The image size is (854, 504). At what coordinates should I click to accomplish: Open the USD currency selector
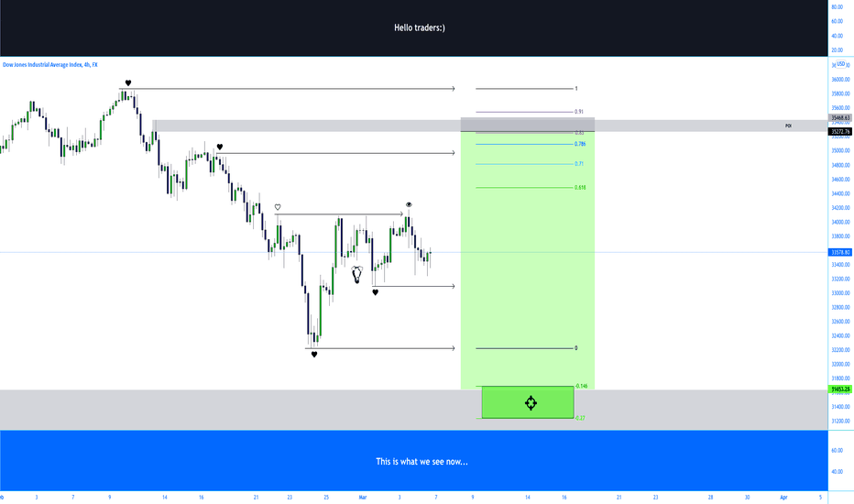coord(841,64)
